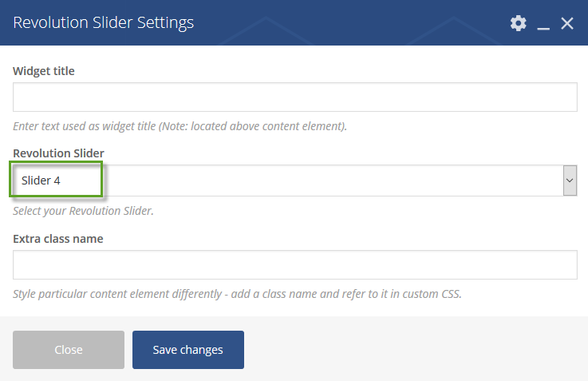Click inside the Widget title text field
The height and width of the screenshot is (381, 588).
pos(294,97)
